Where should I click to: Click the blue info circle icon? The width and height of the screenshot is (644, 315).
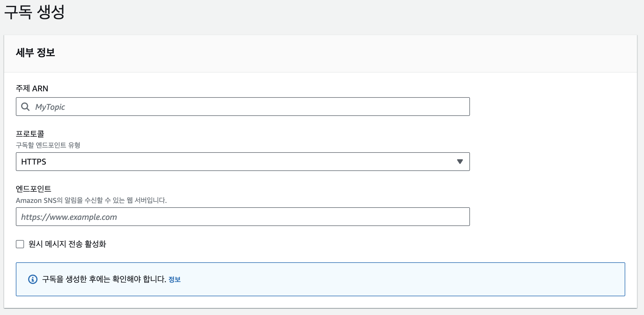click(33, 279)
